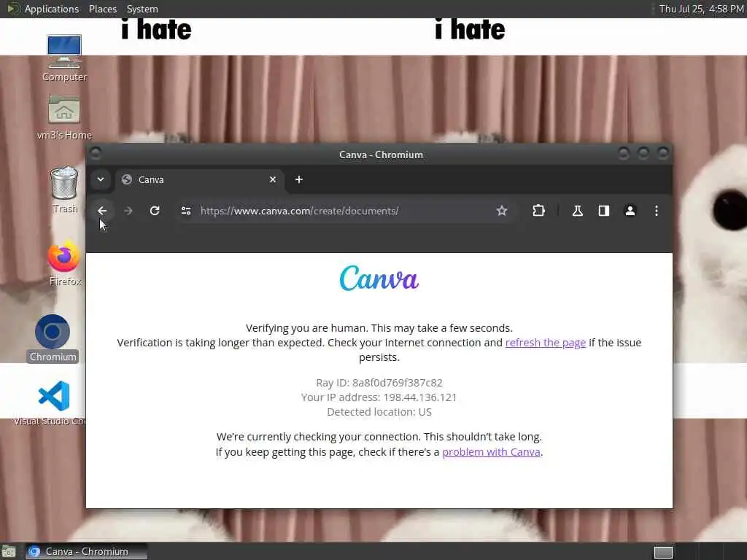
Task: Click the Canva logo
Action: (x=379, y=278)
